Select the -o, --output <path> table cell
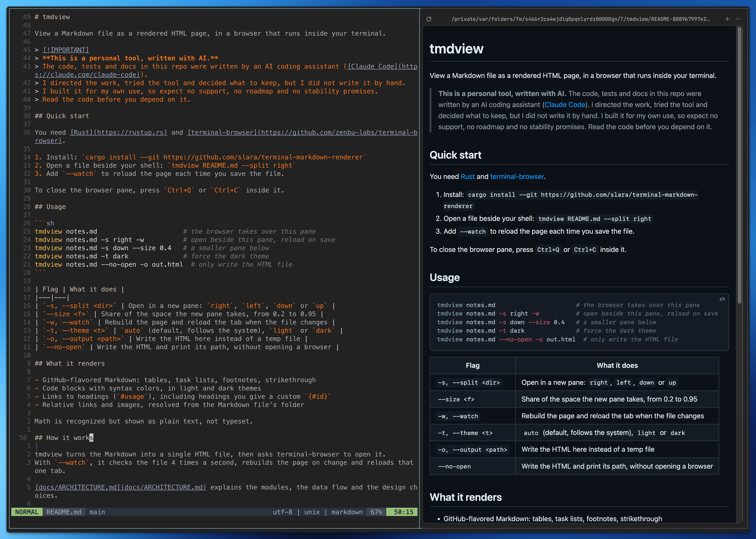The image size is (756, 539). coord(472,449)
